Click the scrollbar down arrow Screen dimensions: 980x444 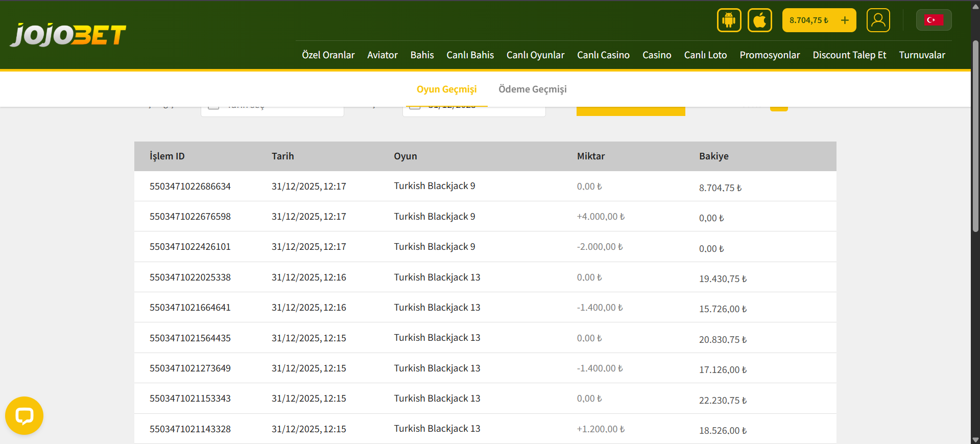click(975, 439)
